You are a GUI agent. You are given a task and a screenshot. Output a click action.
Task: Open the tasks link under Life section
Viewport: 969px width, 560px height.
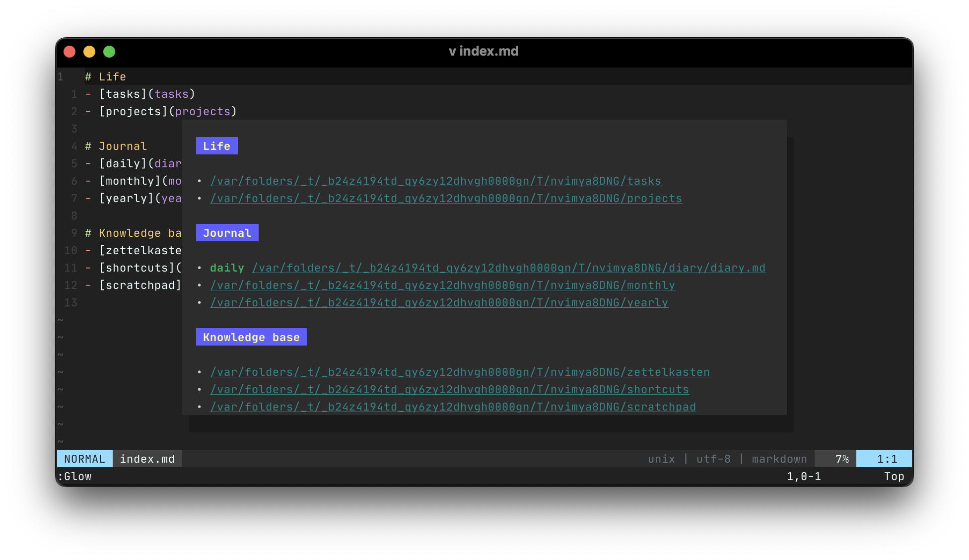(x=435, y=181)
